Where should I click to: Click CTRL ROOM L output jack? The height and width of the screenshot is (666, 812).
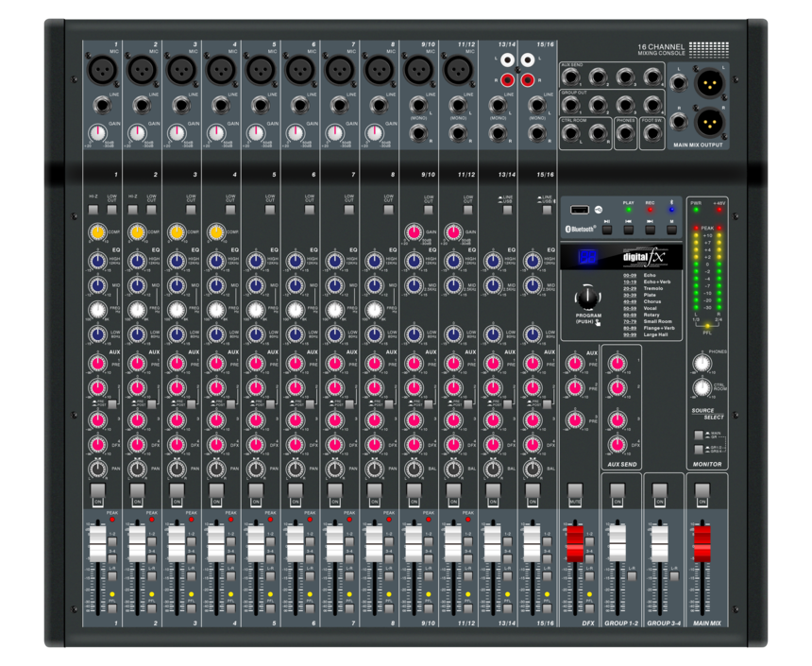[570, 134]
